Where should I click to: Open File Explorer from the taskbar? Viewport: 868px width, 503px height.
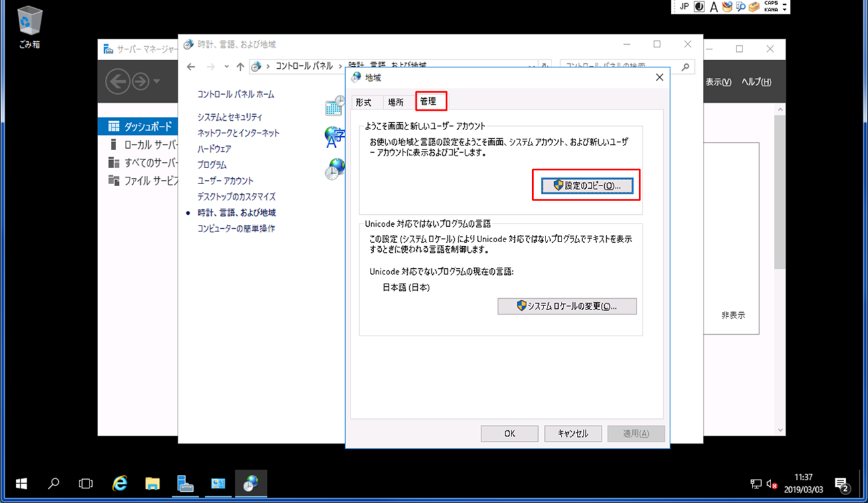pyautogui.click(x=152, y=483)
